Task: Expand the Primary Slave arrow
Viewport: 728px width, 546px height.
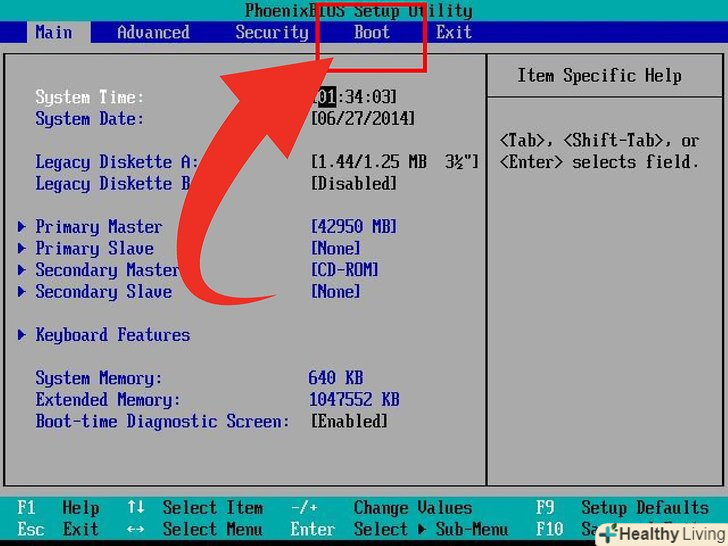Action: pyautogui.click(x=21, y=248)
